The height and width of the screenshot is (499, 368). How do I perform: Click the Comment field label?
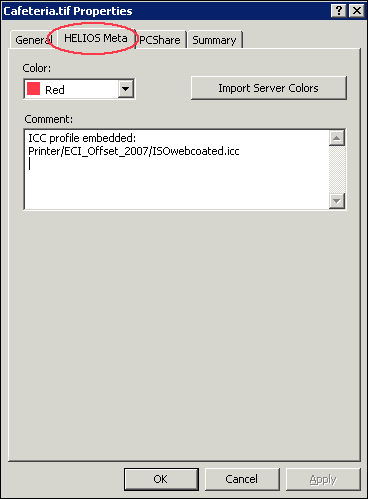pyautogui.click(x=49, y=119)
